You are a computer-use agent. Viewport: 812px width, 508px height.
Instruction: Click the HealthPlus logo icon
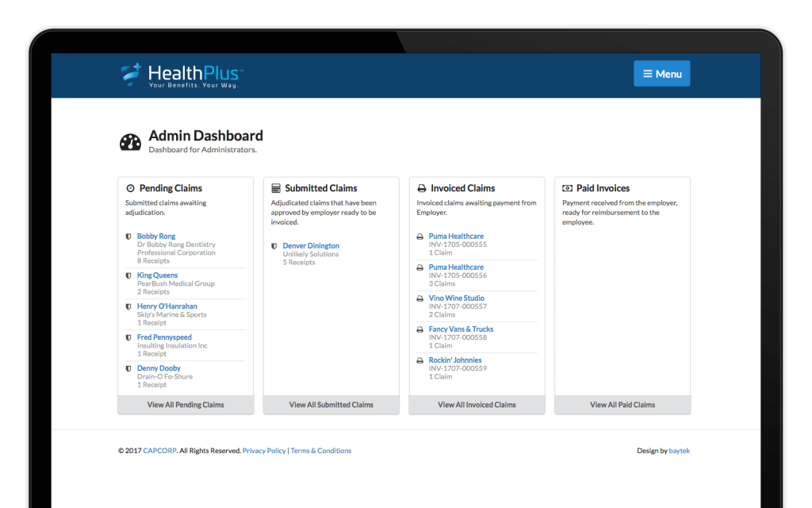132,73
